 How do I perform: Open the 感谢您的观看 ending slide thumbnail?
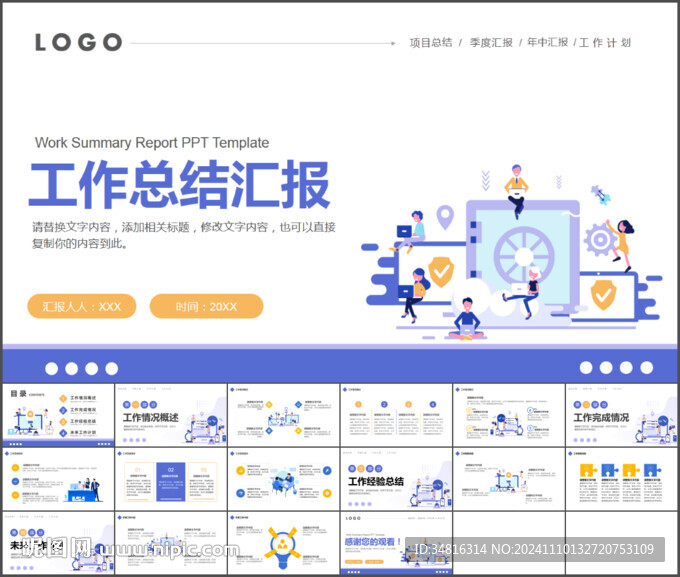396,543
